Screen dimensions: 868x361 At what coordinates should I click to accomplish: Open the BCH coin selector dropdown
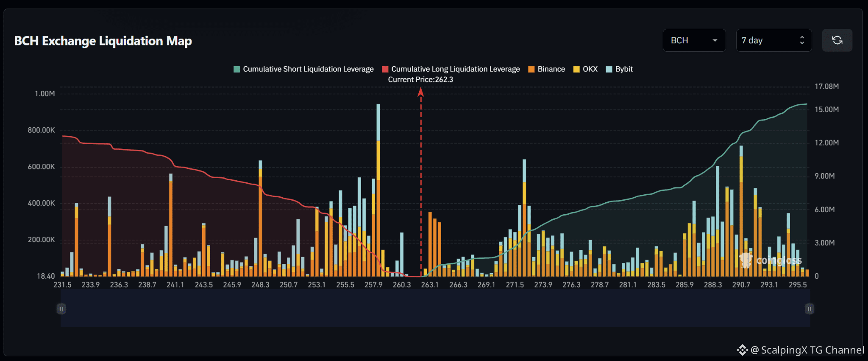pos(694,40)
